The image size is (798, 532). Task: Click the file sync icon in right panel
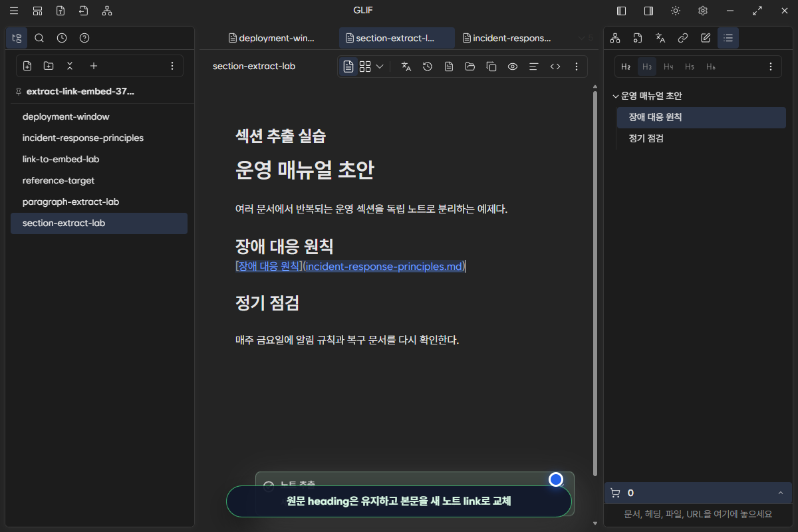pyautogui.click(x=638, y=38)
